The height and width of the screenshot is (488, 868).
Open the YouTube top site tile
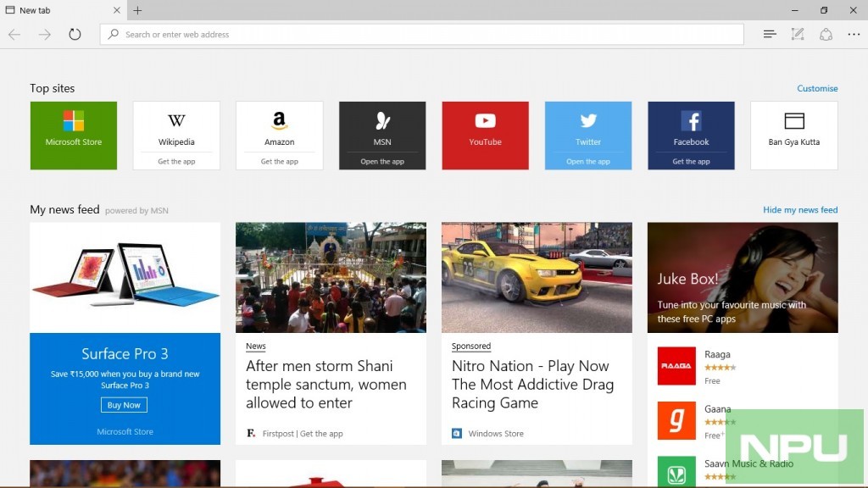(486, 136)
